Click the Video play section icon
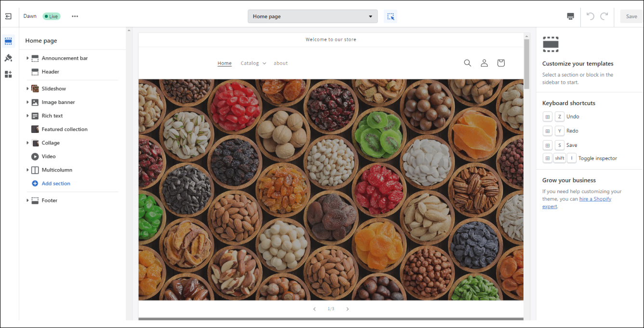This screenshot has width=644, height=328. point(35,156)
